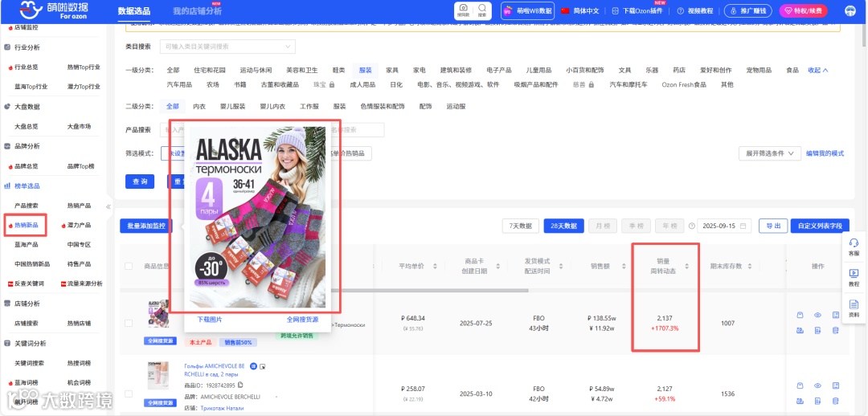Select 内衣 second-level category

[199, 106]
